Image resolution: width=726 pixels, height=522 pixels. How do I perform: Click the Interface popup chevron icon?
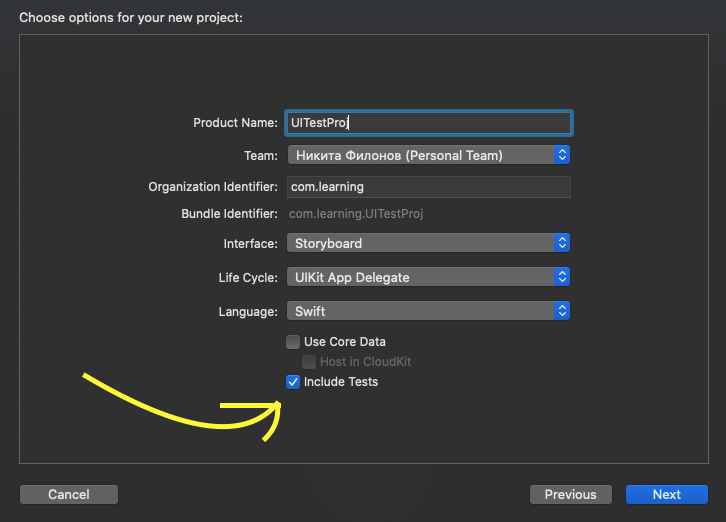pyautogui.click(x=562, y=243)
